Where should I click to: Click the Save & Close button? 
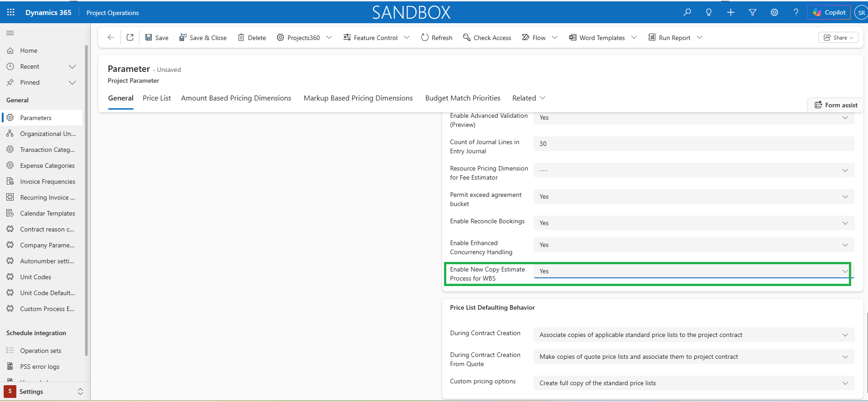click(x=203, y=38)
